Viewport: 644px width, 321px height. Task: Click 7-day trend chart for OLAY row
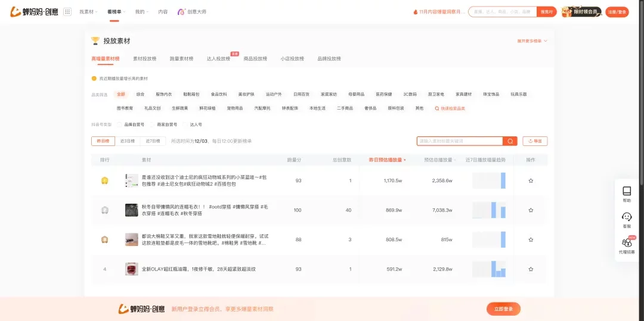(489, 269)
